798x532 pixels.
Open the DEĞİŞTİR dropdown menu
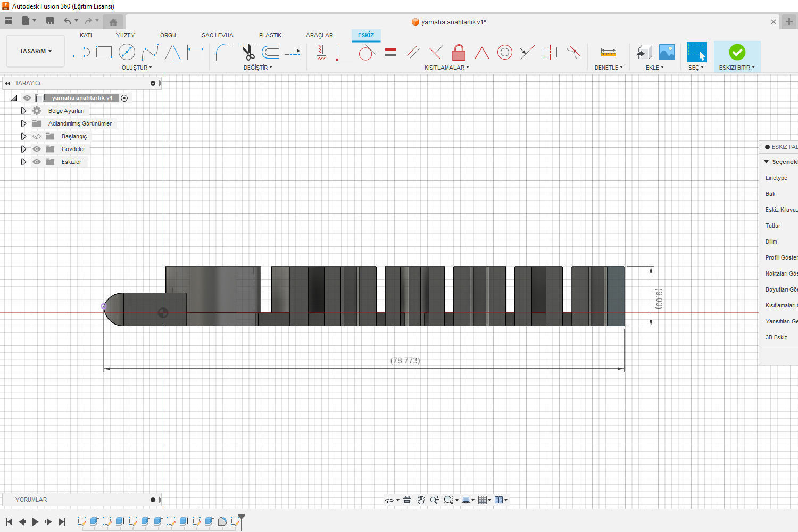click(x=258, y=68)
